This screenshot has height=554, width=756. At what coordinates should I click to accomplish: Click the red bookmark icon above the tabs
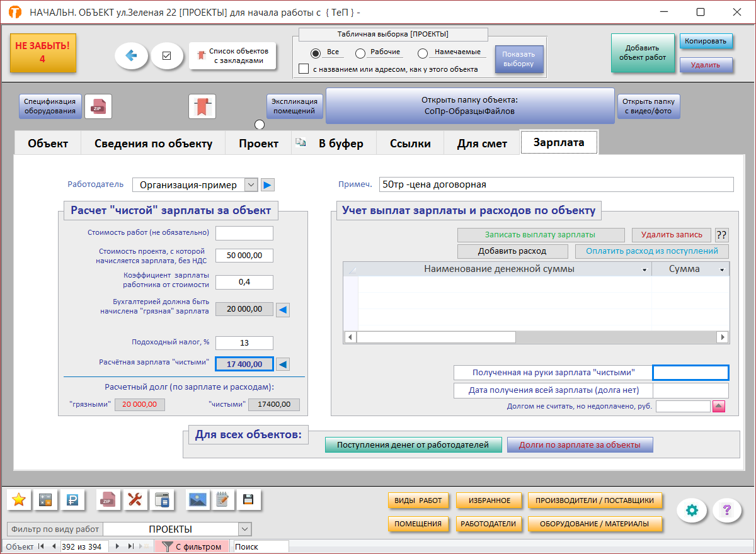[x=202, y=106]
